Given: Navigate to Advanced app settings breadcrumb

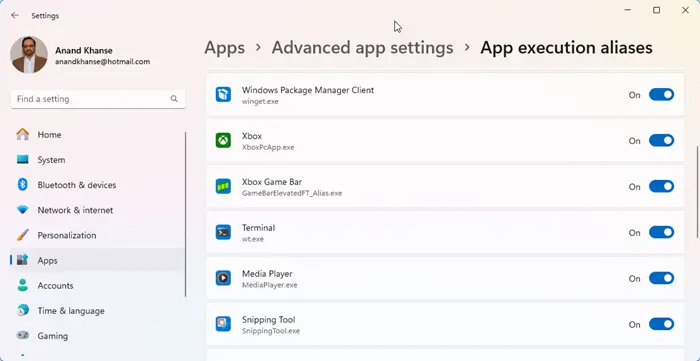Looking at the screenshot, I should point(362,48).
